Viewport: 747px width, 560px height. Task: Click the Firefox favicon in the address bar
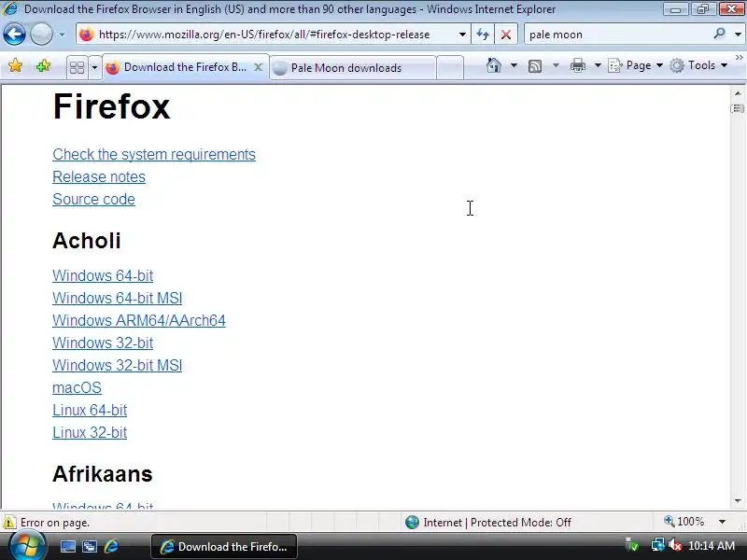(x=86, y=35)
